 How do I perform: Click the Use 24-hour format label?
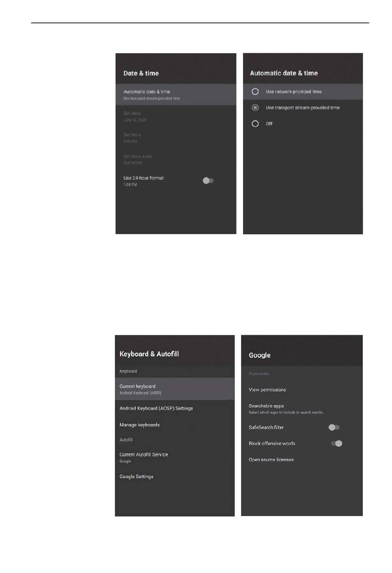(144, 178)
